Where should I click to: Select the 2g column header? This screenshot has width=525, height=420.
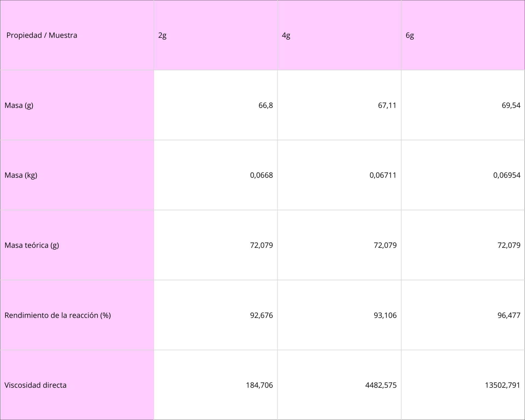pyautogui.click(x=215, y=35)
